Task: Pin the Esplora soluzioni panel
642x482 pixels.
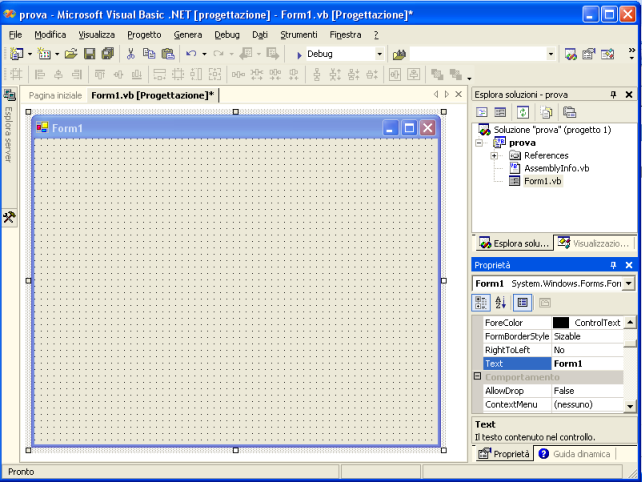Action: 613,95
